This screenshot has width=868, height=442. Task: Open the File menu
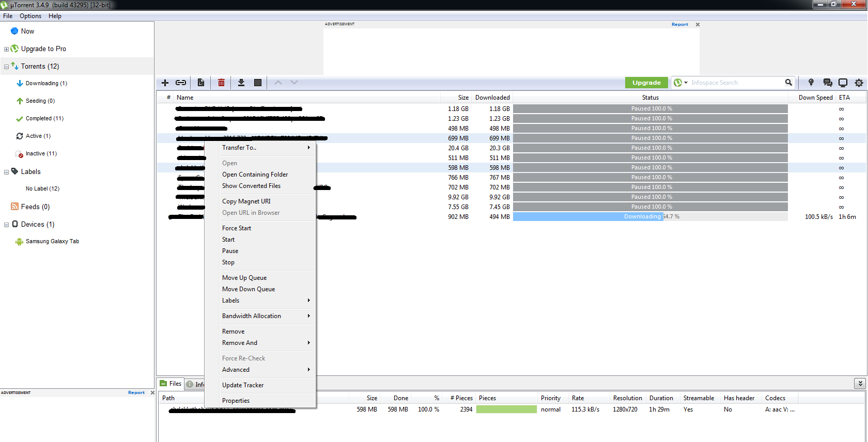point(8,16)
